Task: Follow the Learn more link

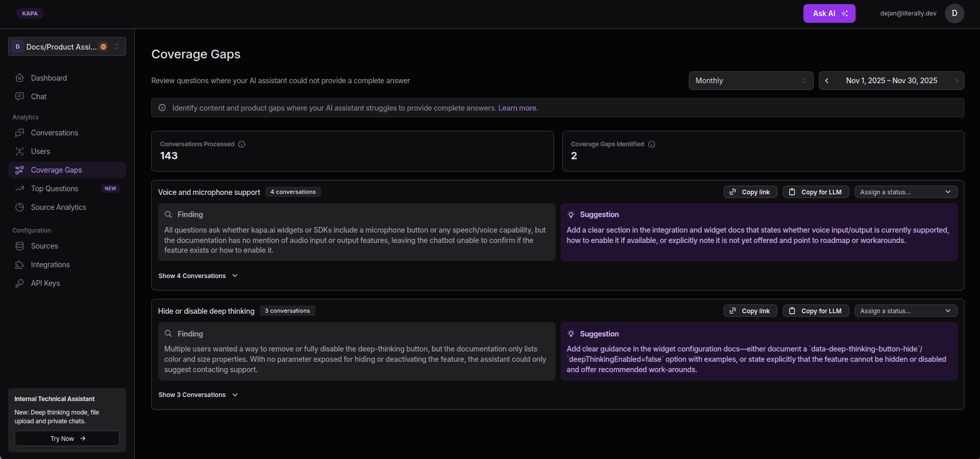Action: 518,108
